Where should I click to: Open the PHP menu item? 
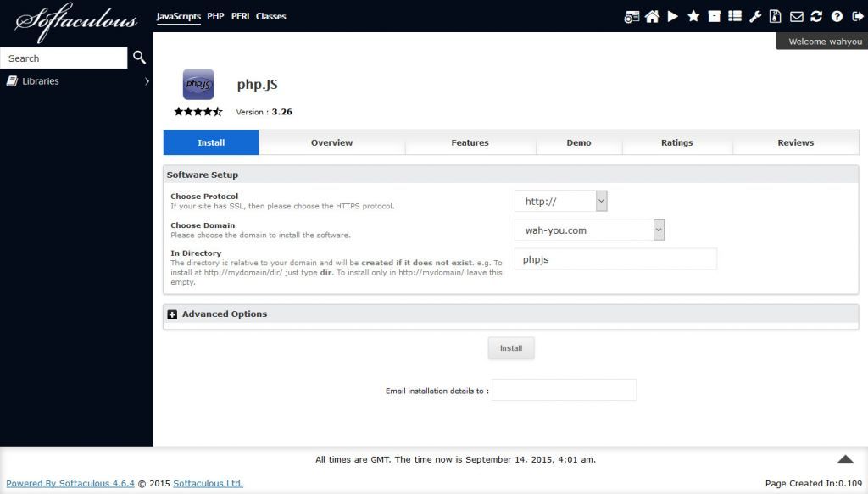coord(215,15)
